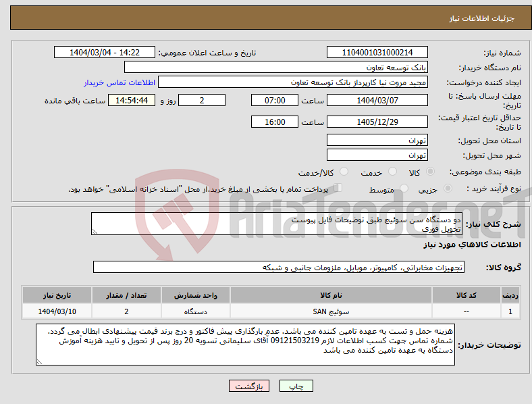Select the متوسط purchase type radio
Screen dimensions: 532x404
pos(404,188)
